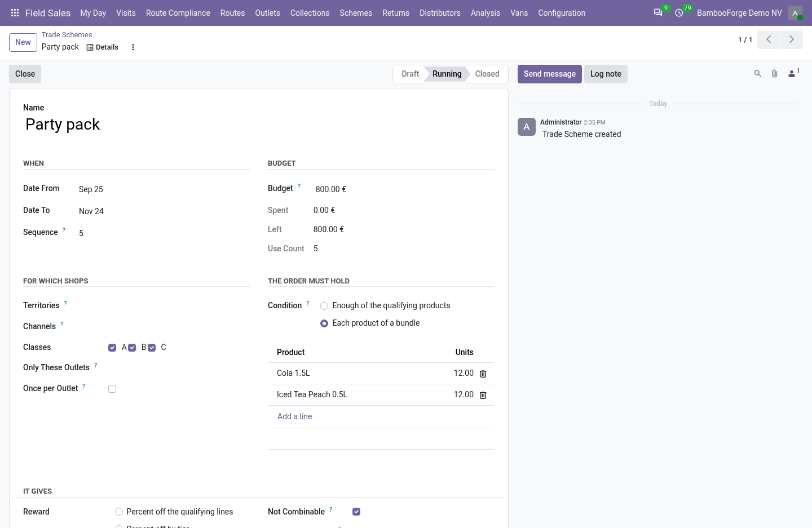Screen dimensions: 812x528
Task: Open the user avatar menu in top bar
Action: click(795, 13)
